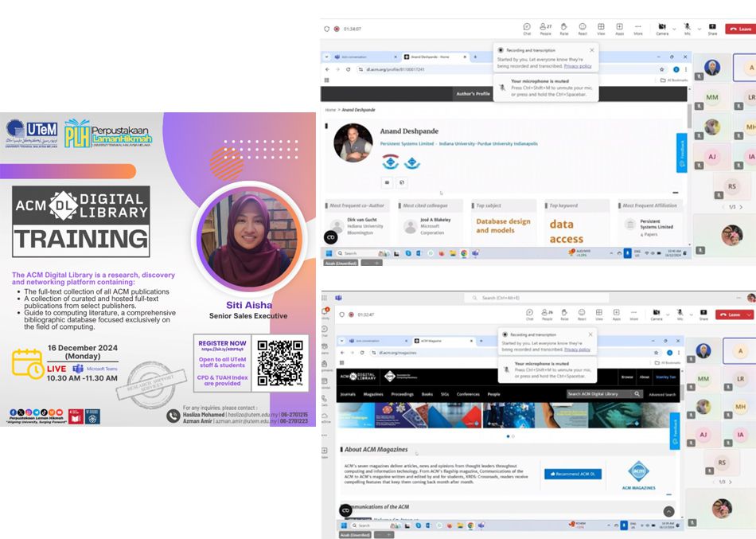
Task: Click the Share screen icon in the 01:54:07 meeting
Action: [x=712, y=28]
